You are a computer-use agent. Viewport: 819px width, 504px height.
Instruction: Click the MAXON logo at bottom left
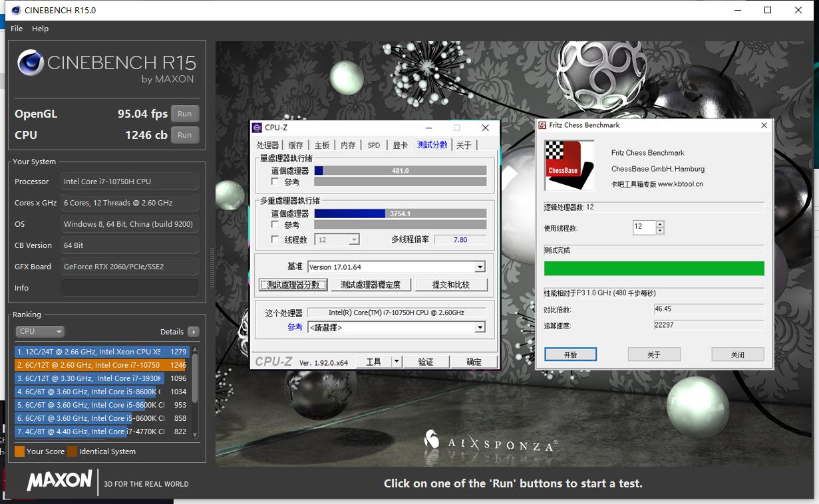[x=59, y=481]
